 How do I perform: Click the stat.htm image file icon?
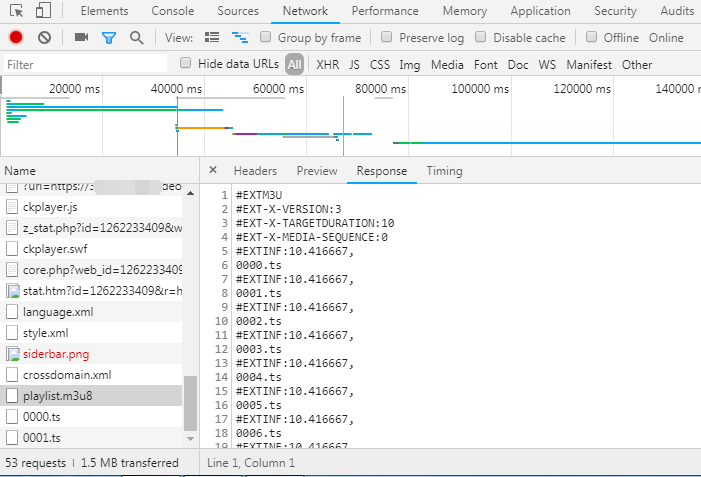click(x=13, y=291)
